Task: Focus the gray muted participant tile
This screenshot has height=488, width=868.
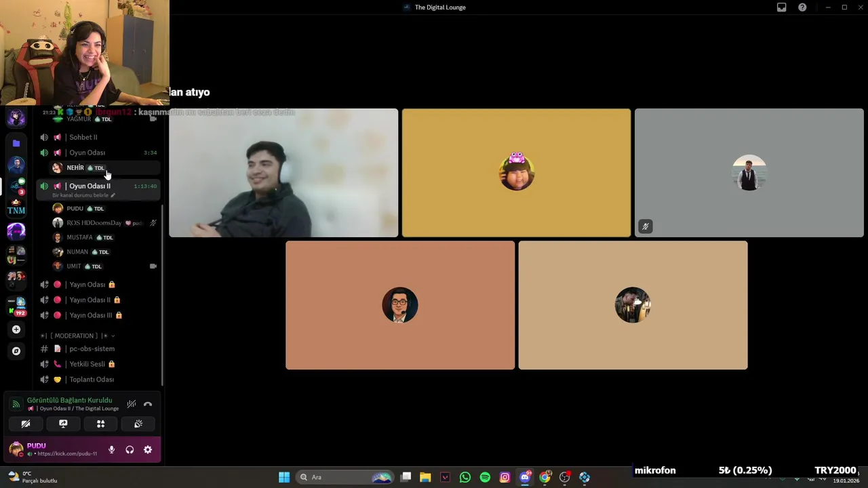Action: pyautogui.click(x=749, y=173)
